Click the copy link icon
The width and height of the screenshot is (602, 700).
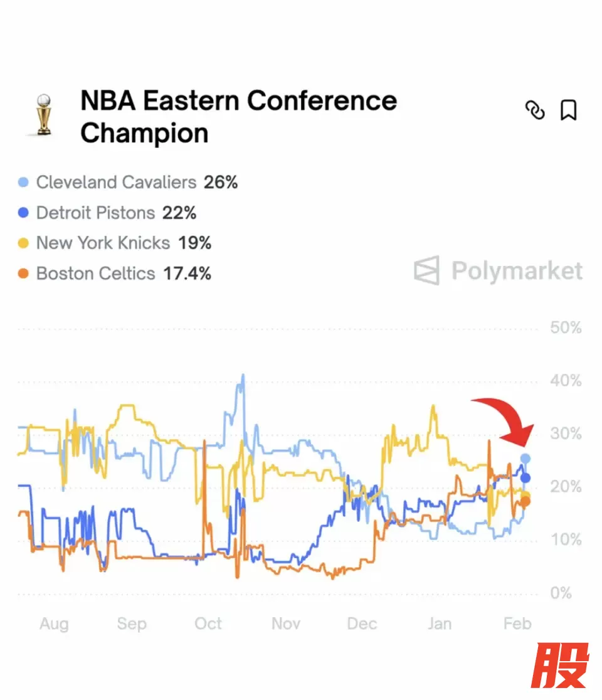(x=534, y=110)
